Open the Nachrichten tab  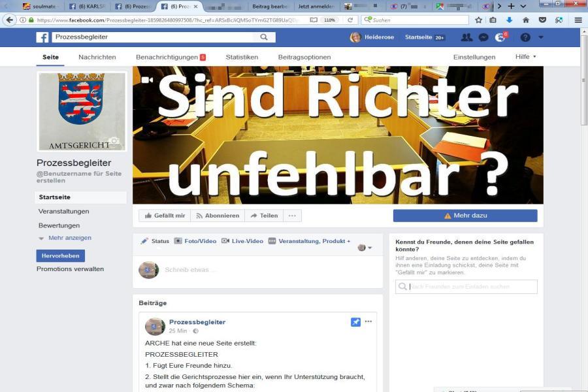(x=97, y=57)
